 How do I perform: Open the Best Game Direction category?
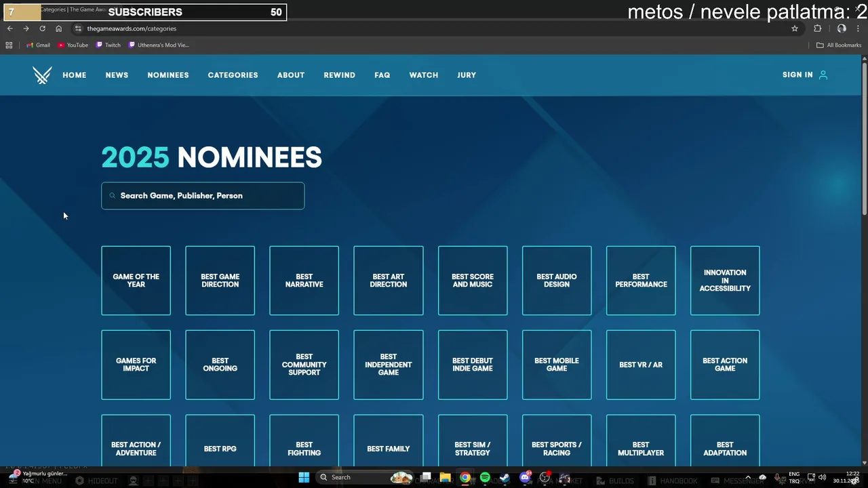tap(220, 281)
